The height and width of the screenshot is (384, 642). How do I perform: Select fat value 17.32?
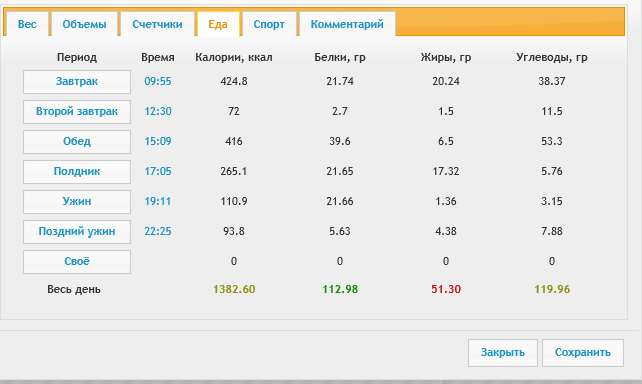446,171
